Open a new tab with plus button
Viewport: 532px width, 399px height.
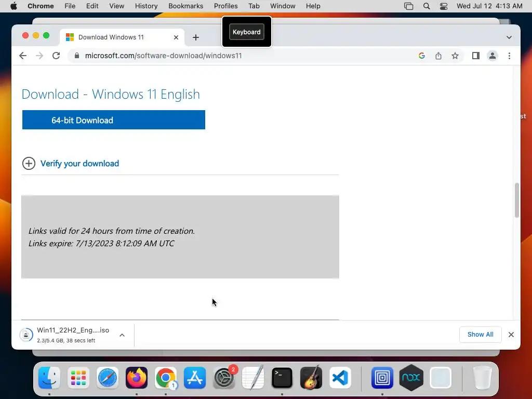click(x=196, y=37)
